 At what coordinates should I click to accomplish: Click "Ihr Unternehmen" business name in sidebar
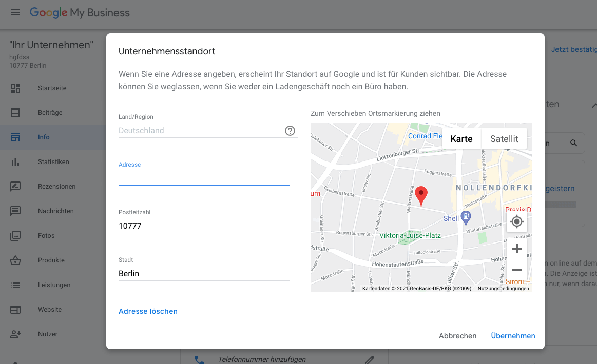pos(51,45)
